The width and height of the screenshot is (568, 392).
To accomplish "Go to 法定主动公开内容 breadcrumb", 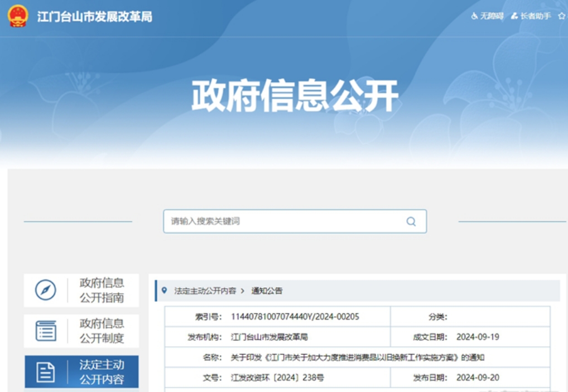I will pos(205,291).
